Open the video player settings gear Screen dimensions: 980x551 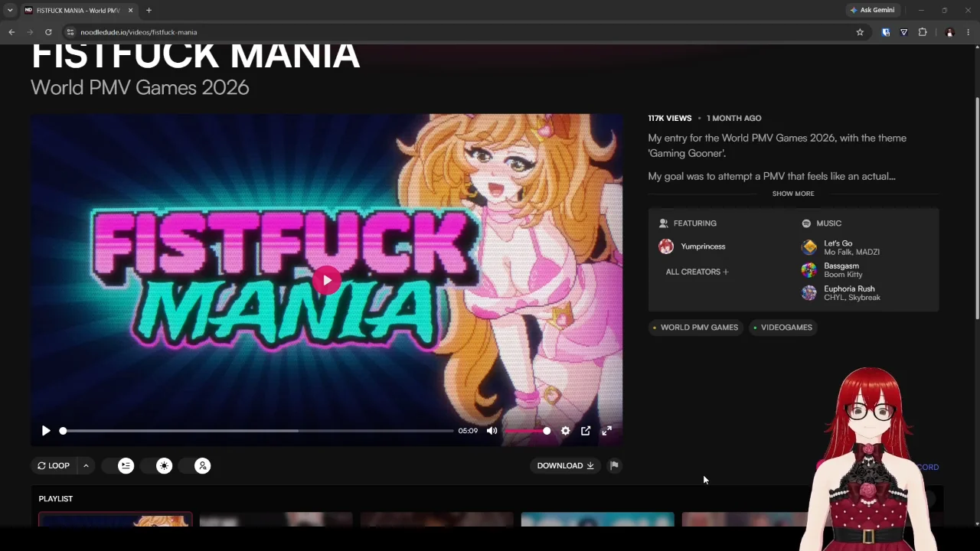tap(565, 431)
